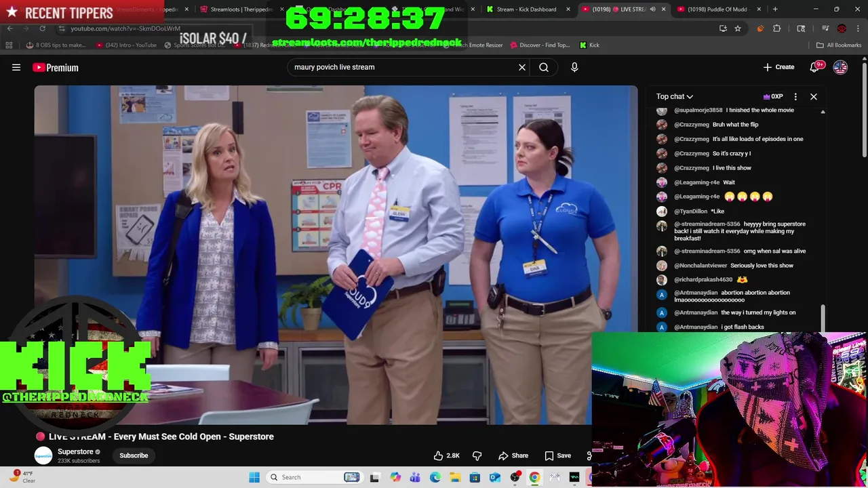Viewport: 868px width, 488px height.
Task: Bookmark this page with star icon
Action: coord(738,28)
